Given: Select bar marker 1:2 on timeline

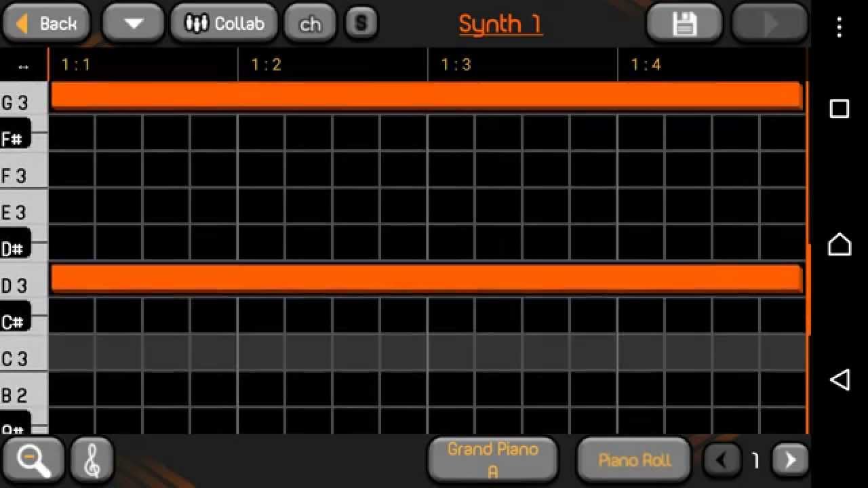Looking at the screenshot, I should point(266,65).
